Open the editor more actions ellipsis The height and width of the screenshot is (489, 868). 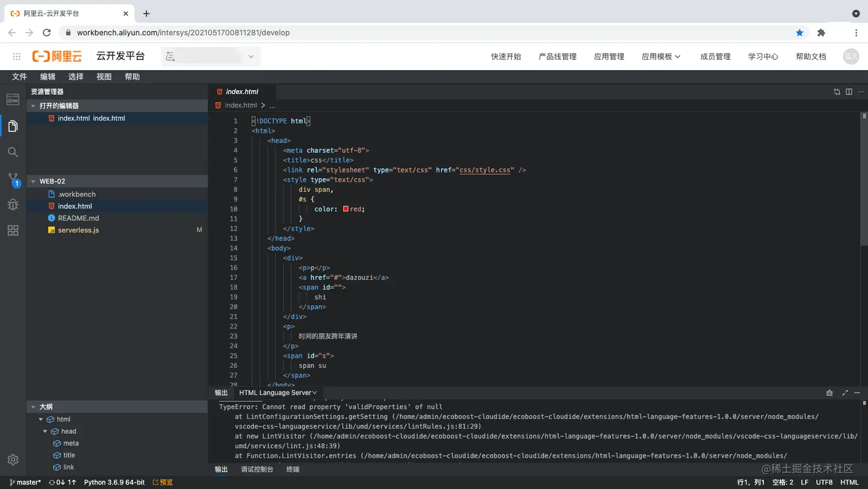coord(861,92)
